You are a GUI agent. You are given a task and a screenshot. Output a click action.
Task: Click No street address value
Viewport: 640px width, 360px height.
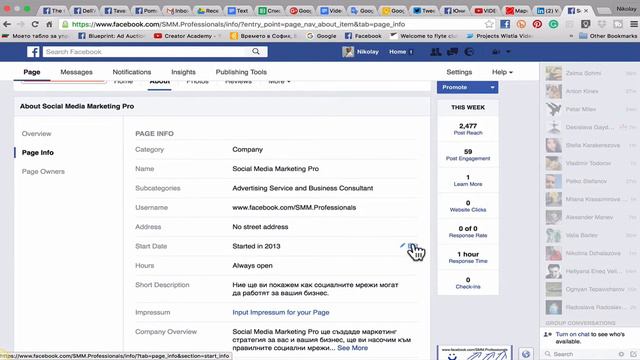tap(260, 227)
